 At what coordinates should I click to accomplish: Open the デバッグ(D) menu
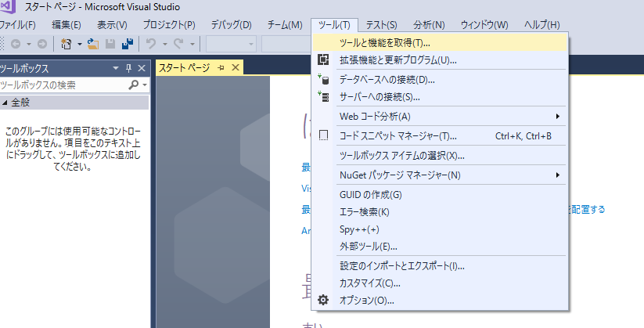tap(232, 25)
